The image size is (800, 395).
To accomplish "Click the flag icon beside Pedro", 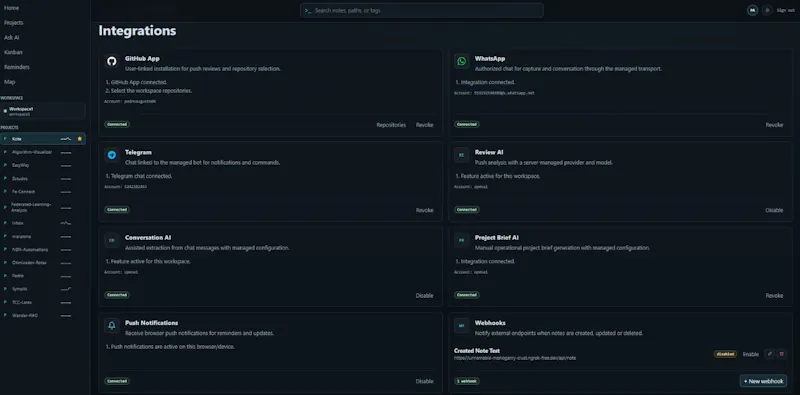I will tap(6, 276).
